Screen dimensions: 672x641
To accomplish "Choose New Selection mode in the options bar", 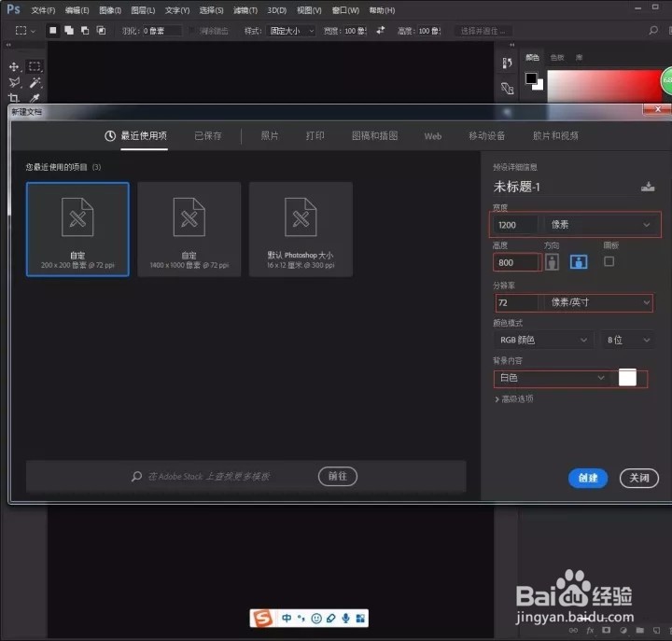I will pos(52,31).
